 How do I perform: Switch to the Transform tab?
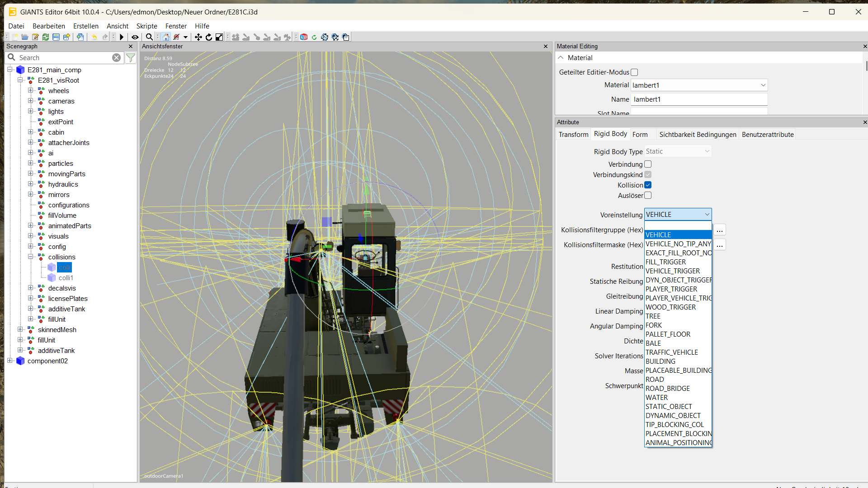(x=573, y=135)
